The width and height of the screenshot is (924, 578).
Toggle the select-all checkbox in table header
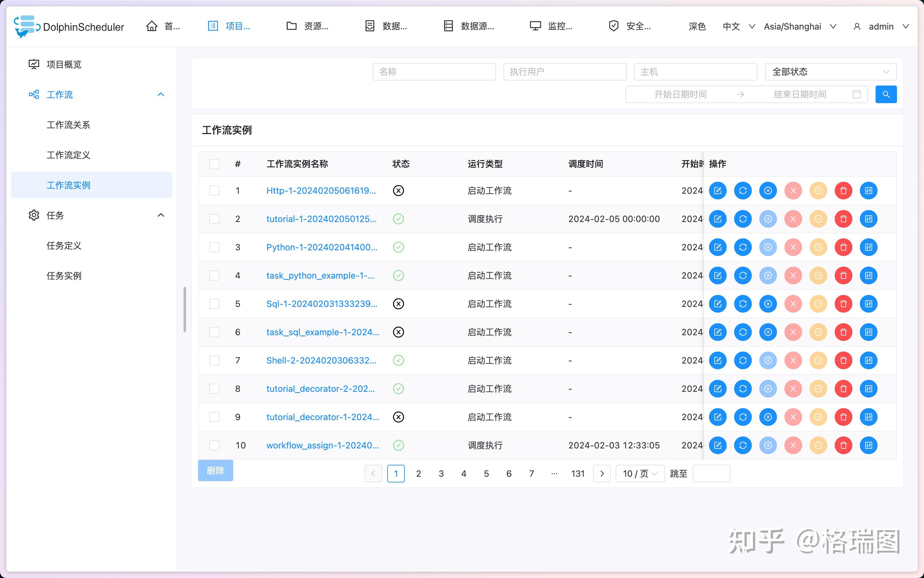coord(214,164)
